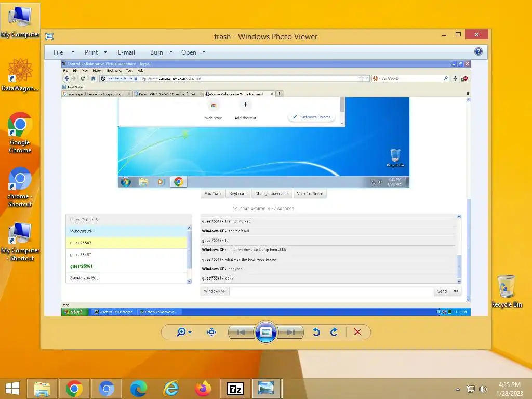Launch Chromium from the taskbar

(107, 389)
